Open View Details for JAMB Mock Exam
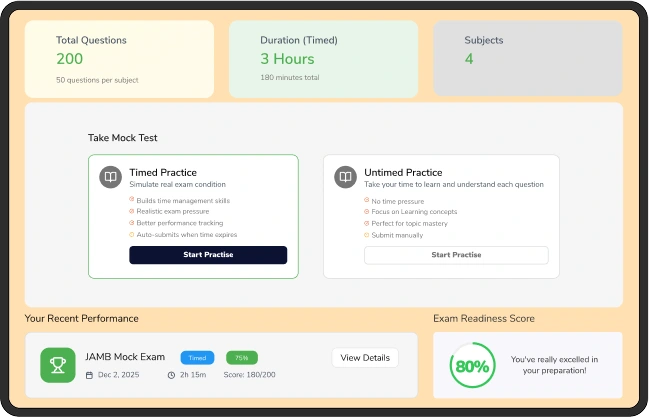The width and height of the screenshot is (649, 418). coord(365,358)
